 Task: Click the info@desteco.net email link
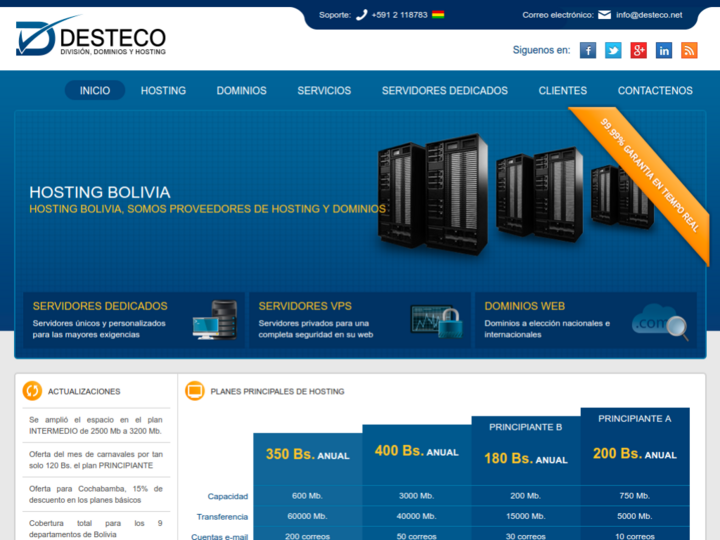coord(649,15)
